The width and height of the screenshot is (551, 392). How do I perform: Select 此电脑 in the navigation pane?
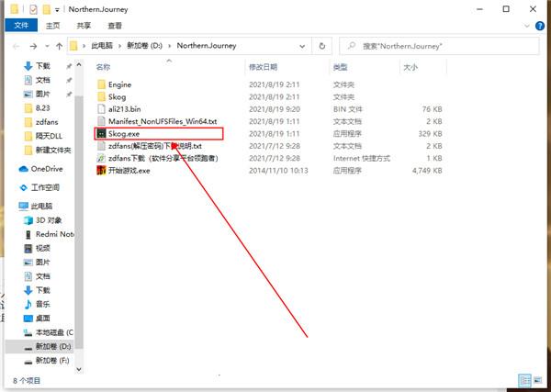click(x=41, y=207)
